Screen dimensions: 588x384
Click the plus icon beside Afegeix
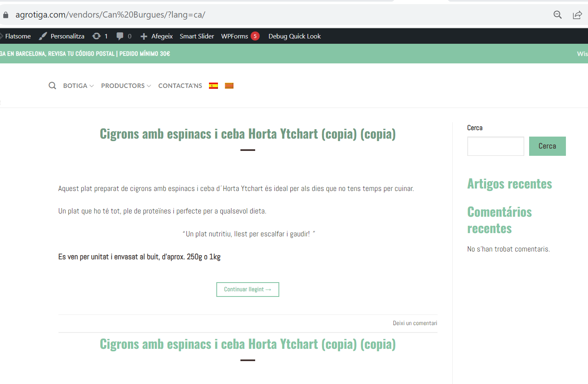[x=144, y=36]
